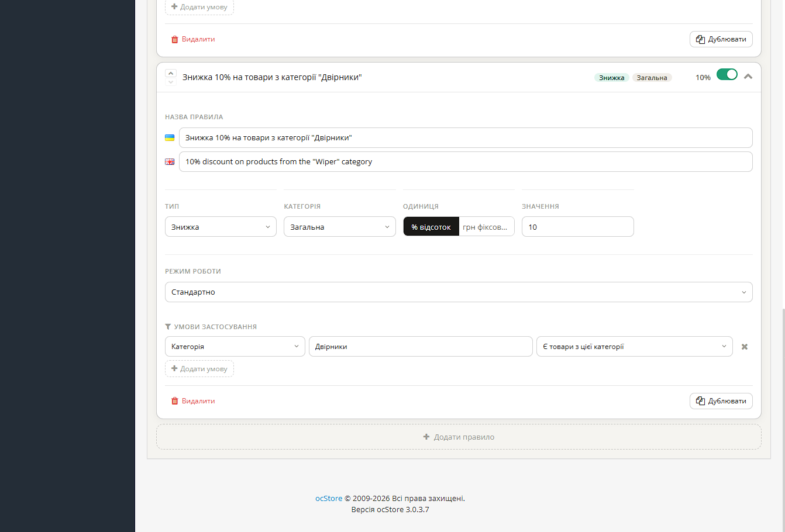Remove the 'Двірники' condition with the X icon
The width and height of the screenshot is (785, 532).
click(x=745, y=347)
